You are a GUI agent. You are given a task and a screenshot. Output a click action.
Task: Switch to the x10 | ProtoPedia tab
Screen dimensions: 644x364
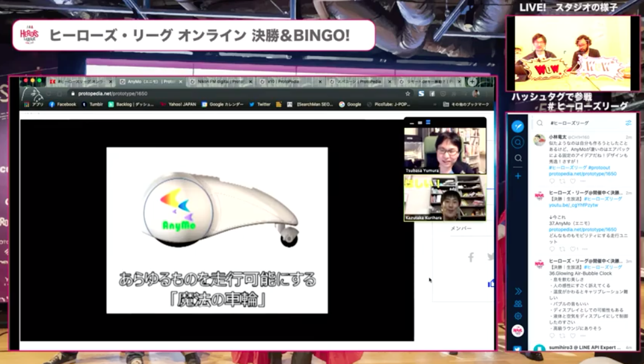291,81
